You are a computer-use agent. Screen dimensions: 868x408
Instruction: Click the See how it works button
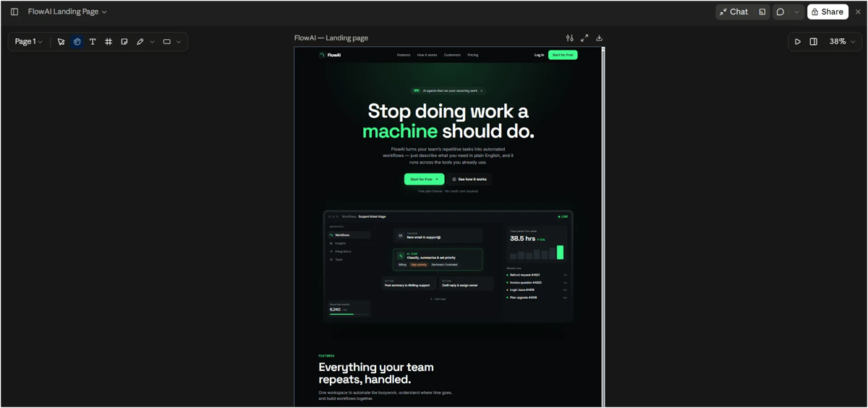pos(469,179)
